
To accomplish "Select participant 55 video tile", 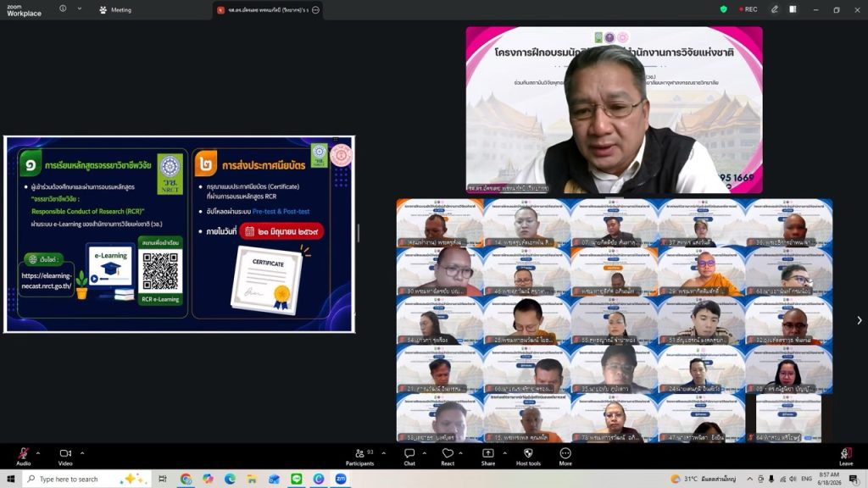I will pos(614,320).
